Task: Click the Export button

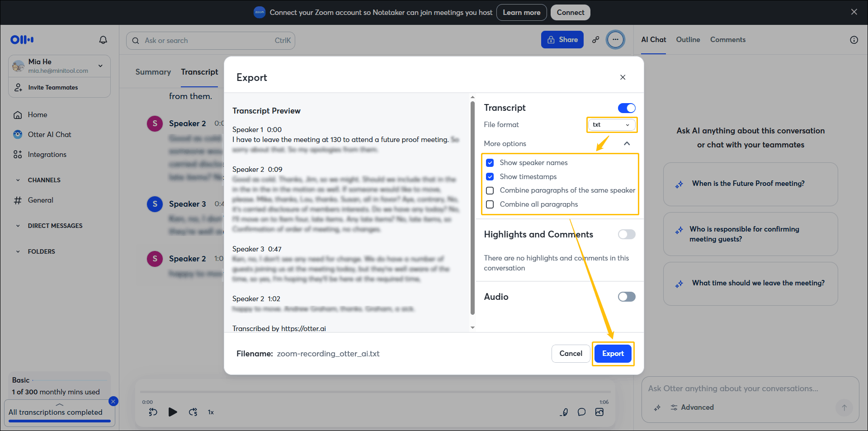Action: [x=613, y=353]
